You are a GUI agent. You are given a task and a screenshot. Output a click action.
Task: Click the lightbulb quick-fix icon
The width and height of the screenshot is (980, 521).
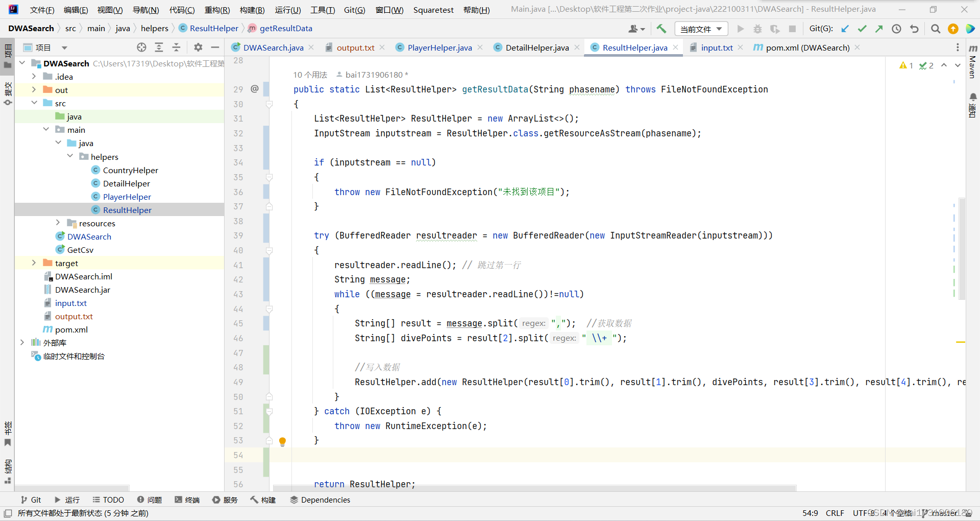pyautogui.click(x=282, y=441)
